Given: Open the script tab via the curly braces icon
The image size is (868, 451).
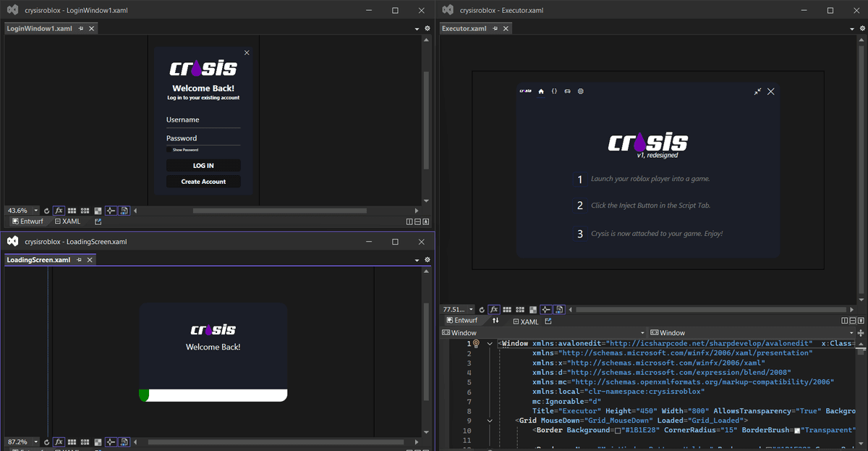Looking at the screenshot, I should click(x=554, y=91).
